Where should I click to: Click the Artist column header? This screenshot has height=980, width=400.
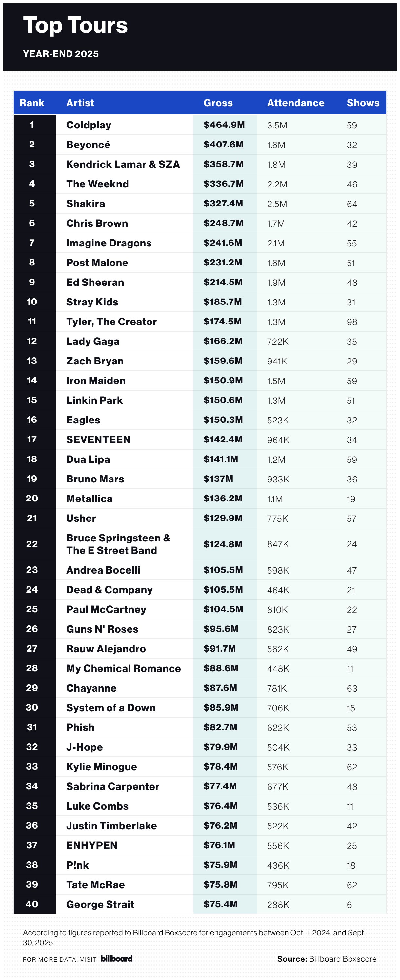click(x=80, y=103)
